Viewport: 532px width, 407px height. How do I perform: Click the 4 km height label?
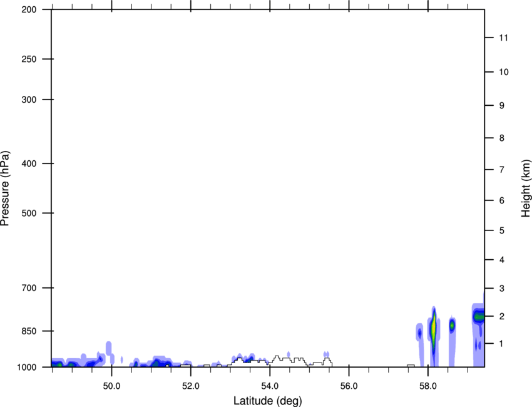point(502,260)
